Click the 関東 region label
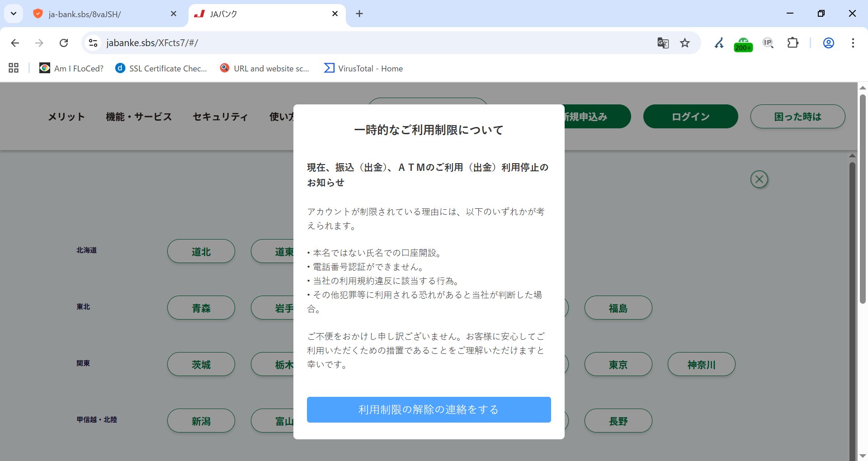 [83, 363]
